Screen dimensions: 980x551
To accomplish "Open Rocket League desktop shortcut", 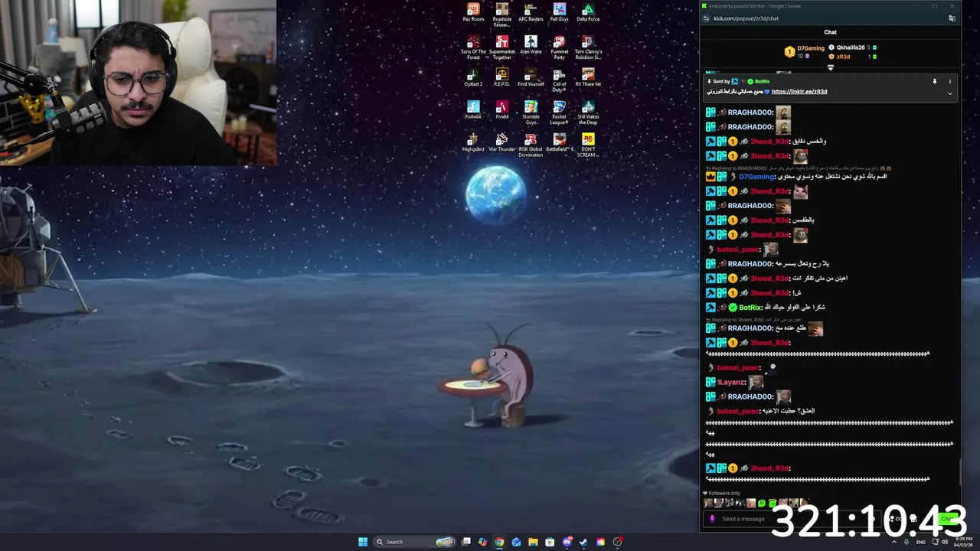I will point(560,112).
